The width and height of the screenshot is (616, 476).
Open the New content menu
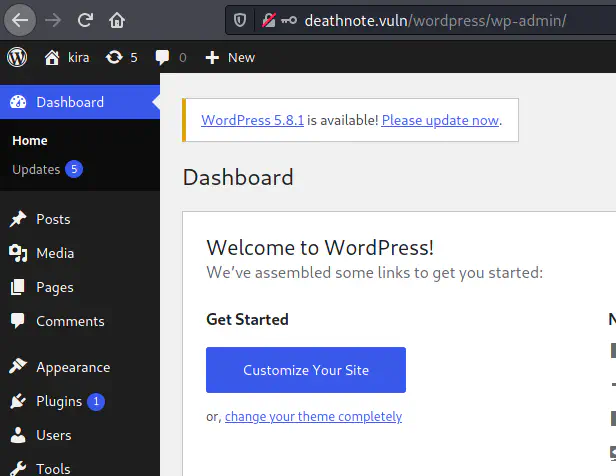click(x=230, y=57)
